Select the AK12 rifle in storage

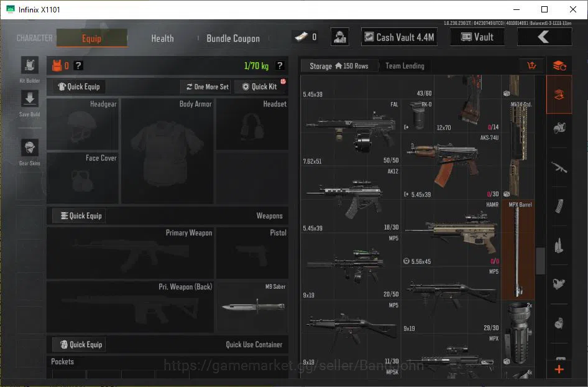coord(351,200)
